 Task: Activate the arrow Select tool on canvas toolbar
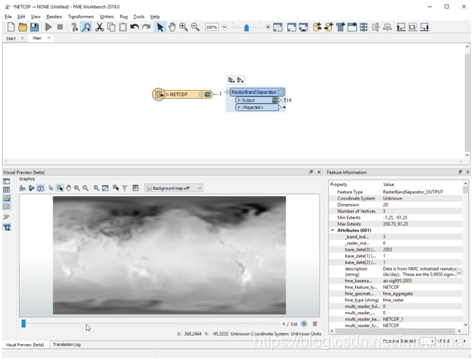click(x=160, y=27)
